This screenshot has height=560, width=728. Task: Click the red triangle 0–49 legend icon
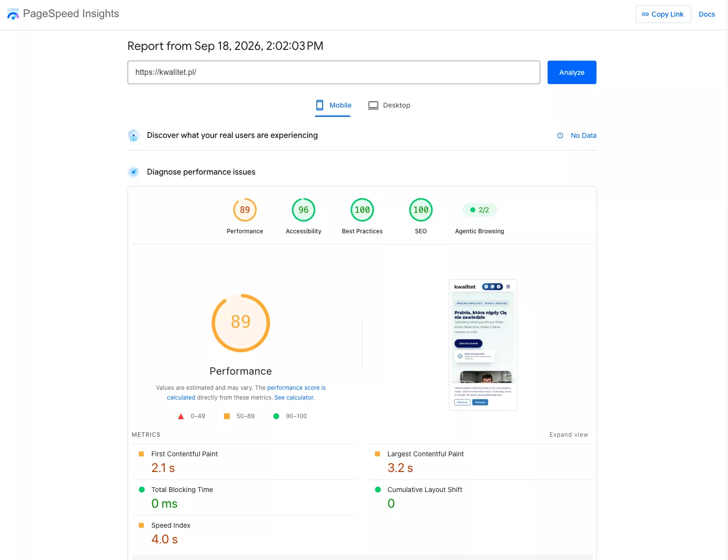coord(181,416)
